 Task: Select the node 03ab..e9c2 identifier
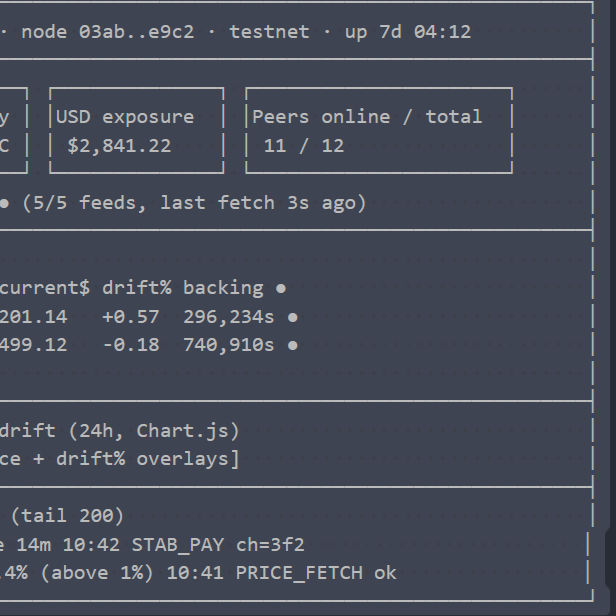108,32
